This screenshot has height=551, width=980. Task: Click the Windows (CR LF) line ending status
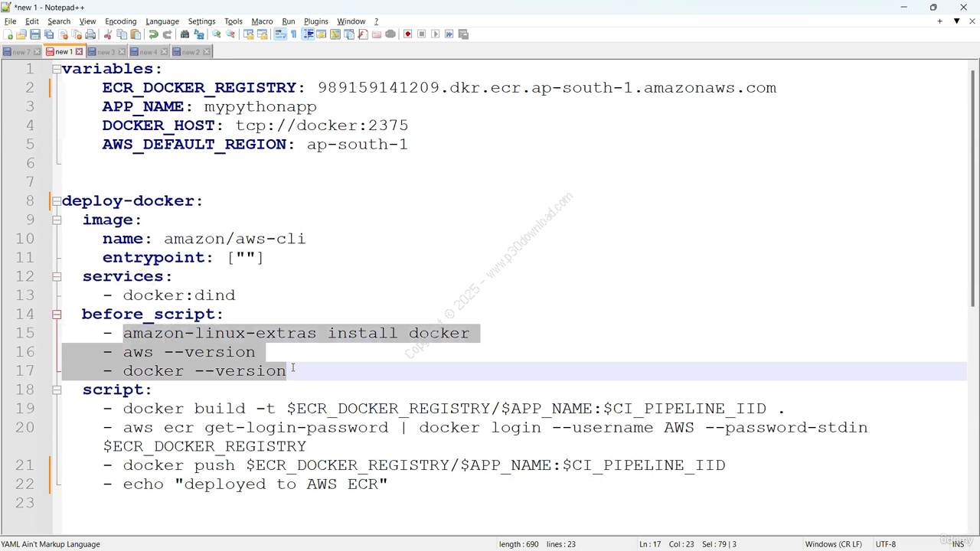(x=833, y=544)
